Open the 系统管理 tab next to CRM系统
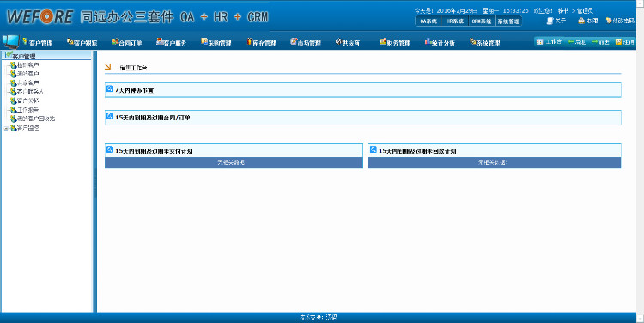This screenshot has height=323, width=644. click(508, 21)
